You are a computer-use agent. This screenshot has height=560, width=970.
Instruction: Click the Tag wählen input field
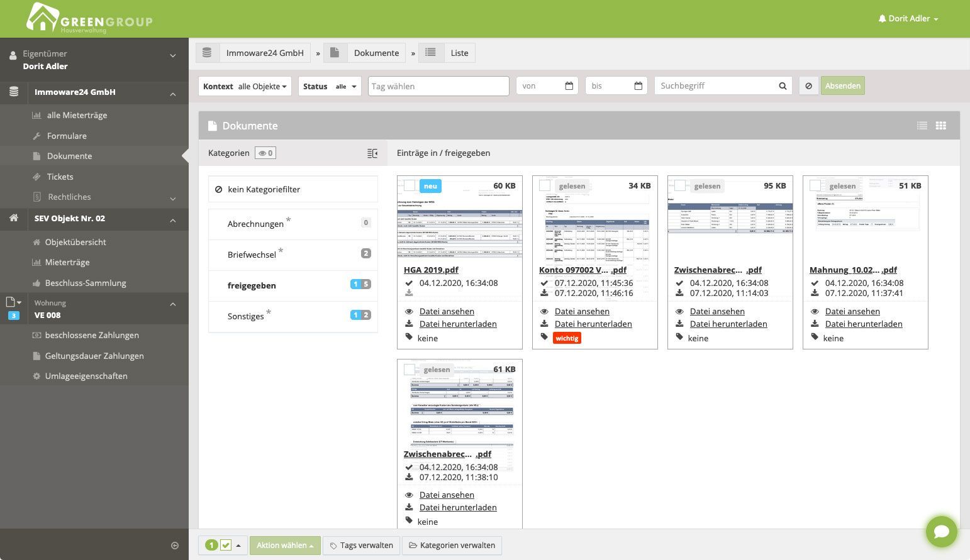pos(438,86)
